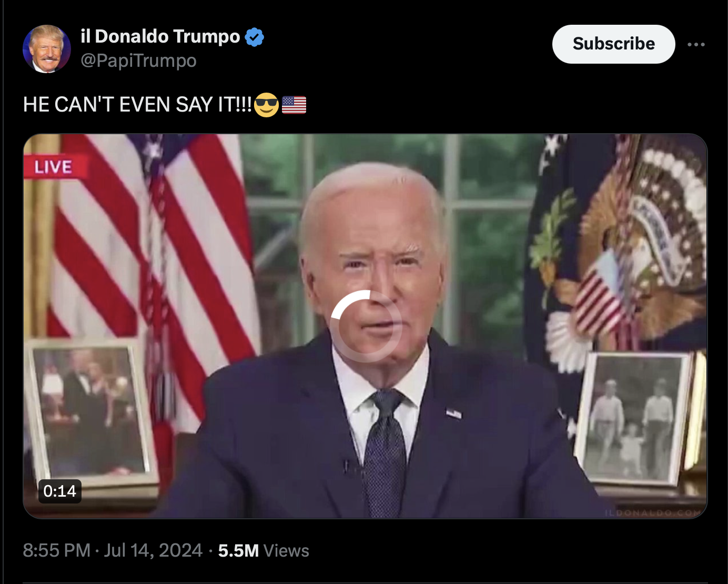This screenshot has height=584, width=728.
Task: Open the @PapiTrumpo handle link
Action: coord(138,61)
